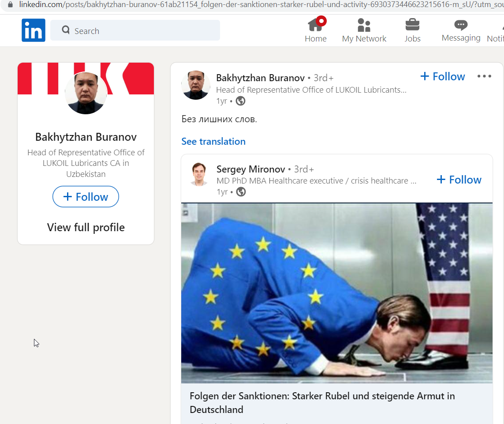
Task: Open the Home feed icon
Action: pyautogui.click(x=316, y=25)
